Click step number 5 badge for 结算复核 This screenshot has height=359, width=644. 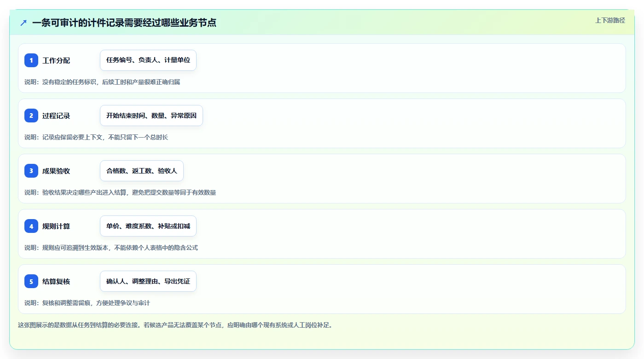(31, 281)
